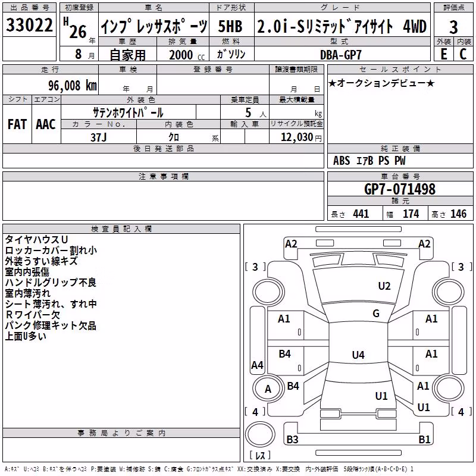
Task: Click the height value 146
Action: (458, 214)
